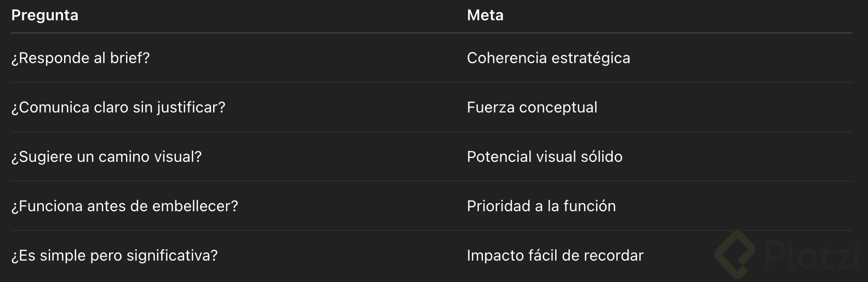868x282 pixels.
Task: Click ¿Comunica claro sin justificar? question
Action: coord(118,108)
